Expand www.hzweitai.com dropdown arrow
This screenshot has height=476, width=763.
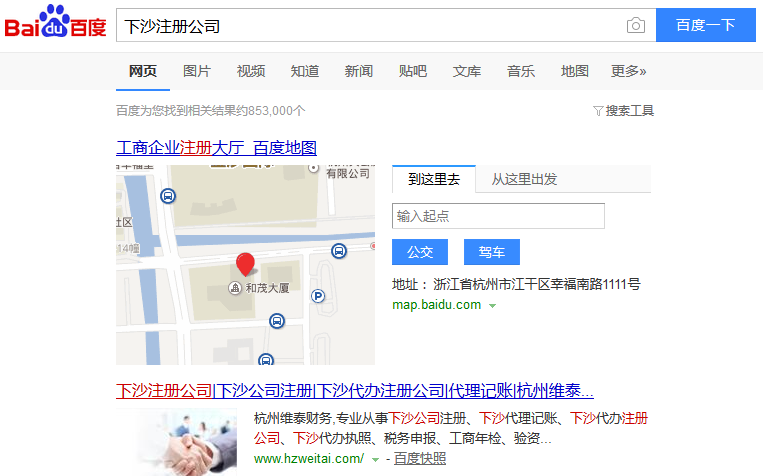coord(375,459)
